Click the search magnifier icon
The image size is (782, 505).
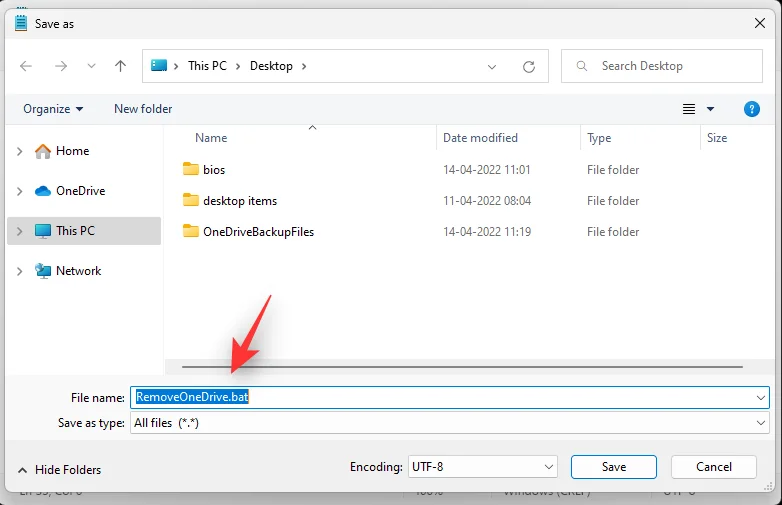pyautogui.click(x=582, y=66)
